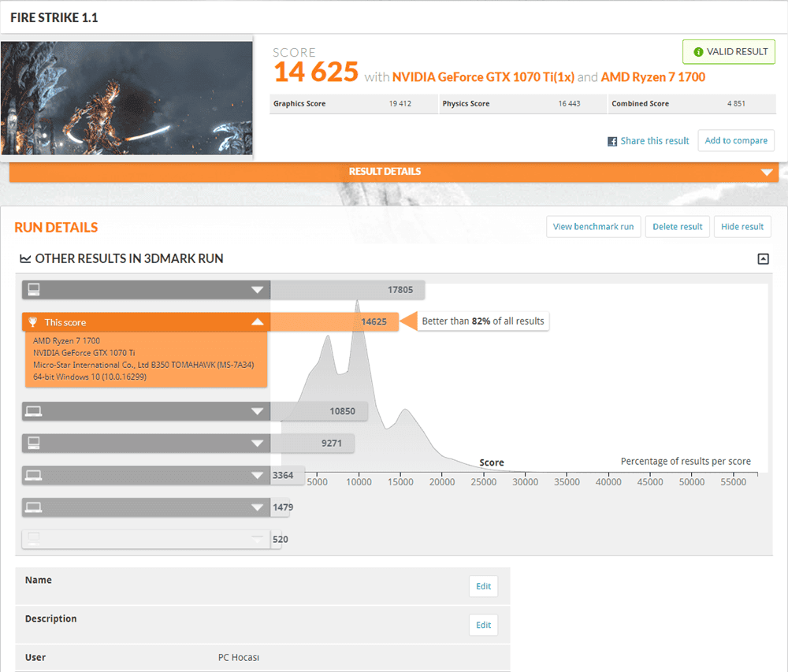Open the Fire Strike scene thumbnail

click(x=127, y=97)
